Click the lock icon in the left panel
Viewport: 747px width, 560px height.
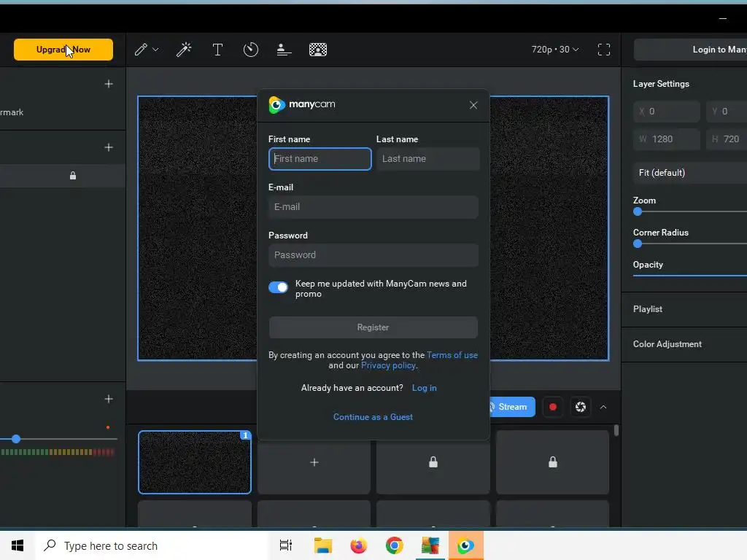pos(73,176)
